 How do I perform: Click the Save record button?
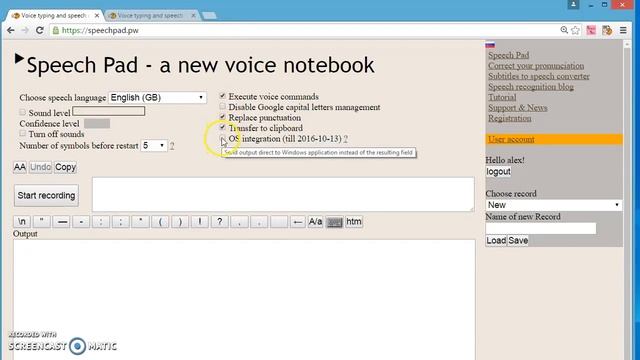pos(518,240)
